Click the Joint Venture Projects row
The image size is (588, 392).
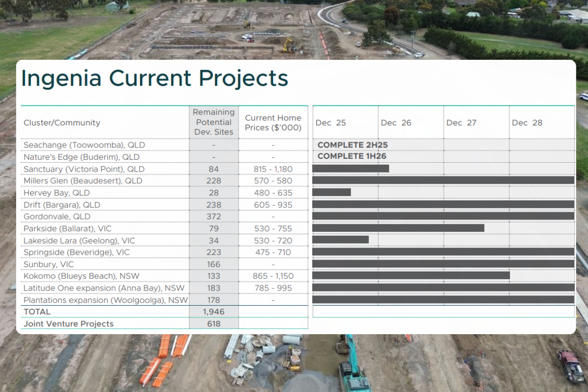coord(68,324)
